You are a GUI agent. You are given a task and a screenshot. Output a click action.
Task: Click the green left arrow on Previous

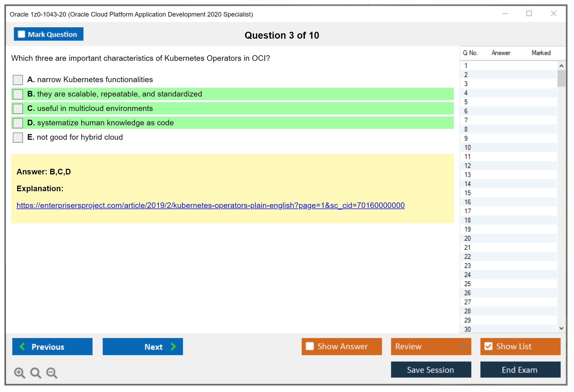(x=22, y=347)
